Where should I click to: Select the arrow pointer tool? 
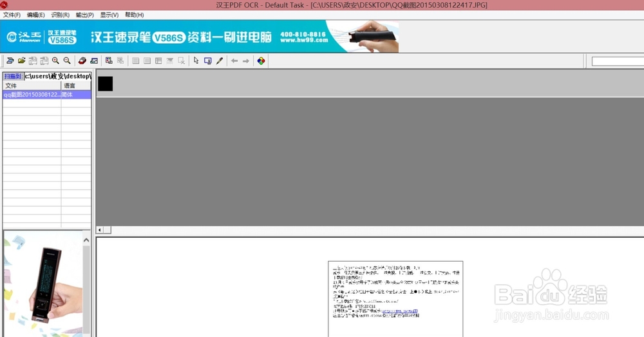(x=196, y=61)
